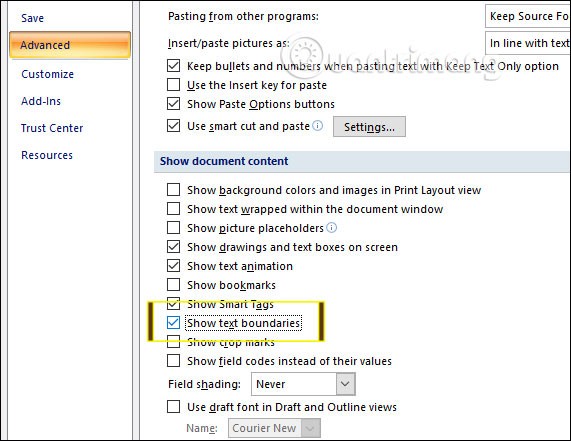Image resolution: width=571 pixels, height=441 pixels.
Task: Open the Courier New font name dropdown
Action: point(274,428)
